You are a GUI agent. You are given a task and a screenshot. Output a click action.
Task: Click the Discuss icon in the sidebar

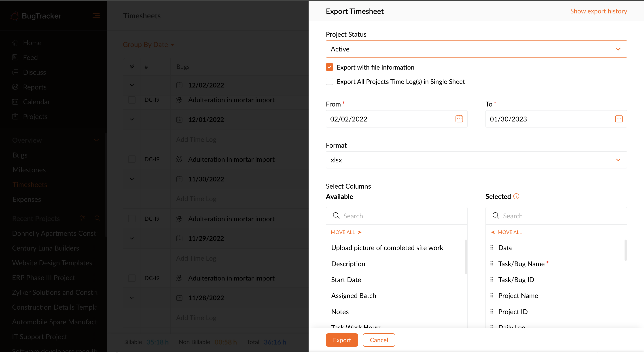[x=15, y=72]
